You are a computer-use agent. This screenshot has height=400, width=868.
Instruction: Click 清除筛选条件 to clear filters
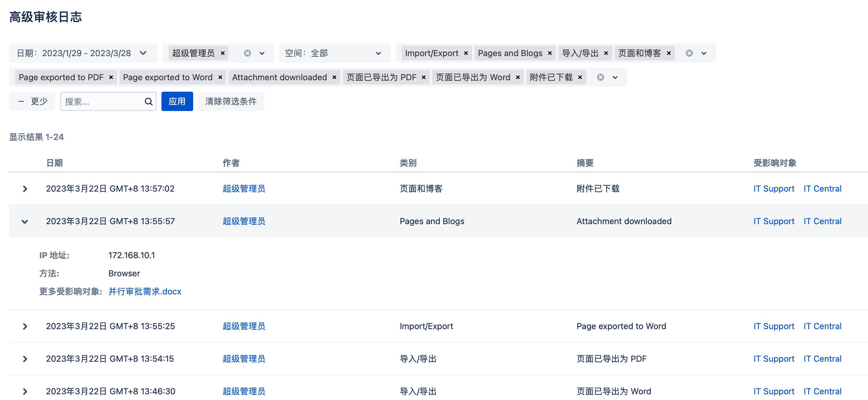click(x=231, y=101)
